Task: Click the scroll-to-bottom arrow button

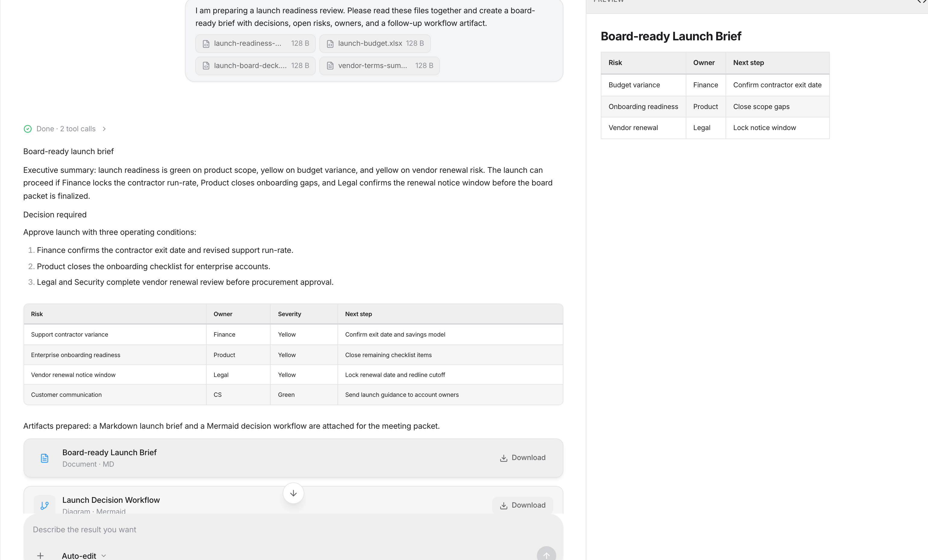Action: coord(293,493)
